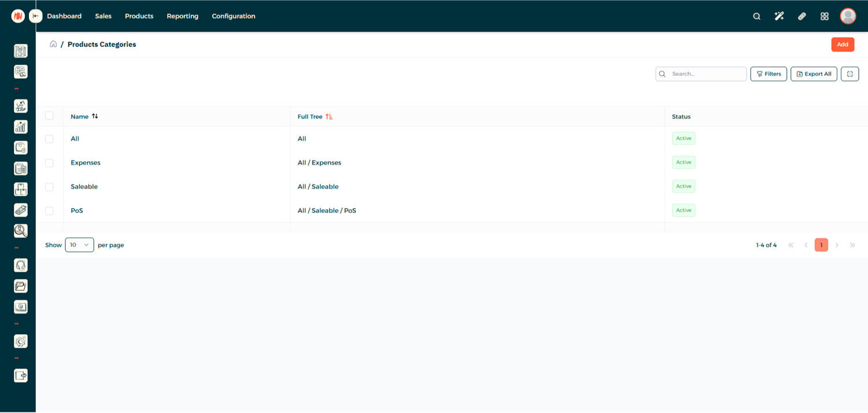868x413 pixels.
Task: Open the rows per page dropdown
Action: tap(79, 245)
